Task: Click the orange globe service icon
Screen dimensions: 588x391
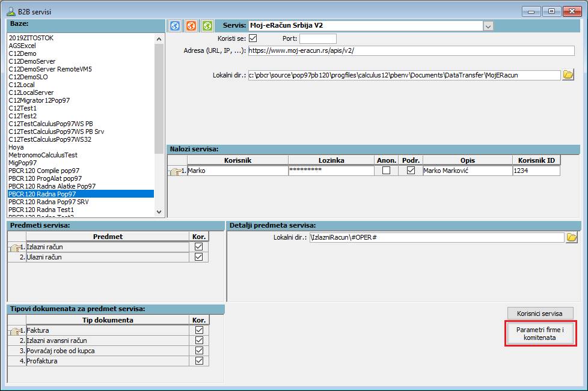Action: [191, 26]
